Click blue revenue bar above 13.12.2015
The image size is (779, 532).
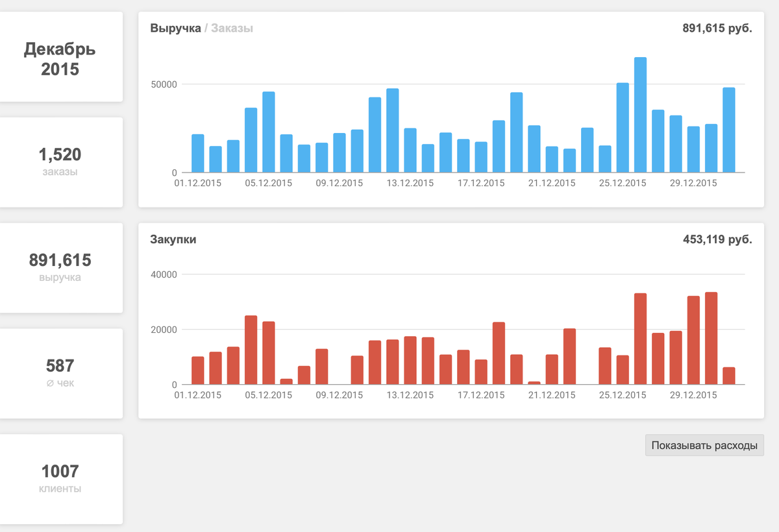(410, 151)
